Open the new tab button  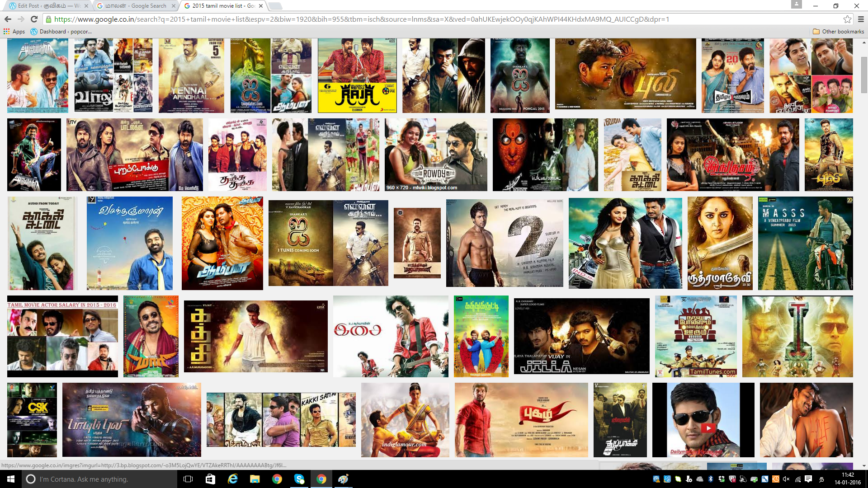[x=275, y=6]
